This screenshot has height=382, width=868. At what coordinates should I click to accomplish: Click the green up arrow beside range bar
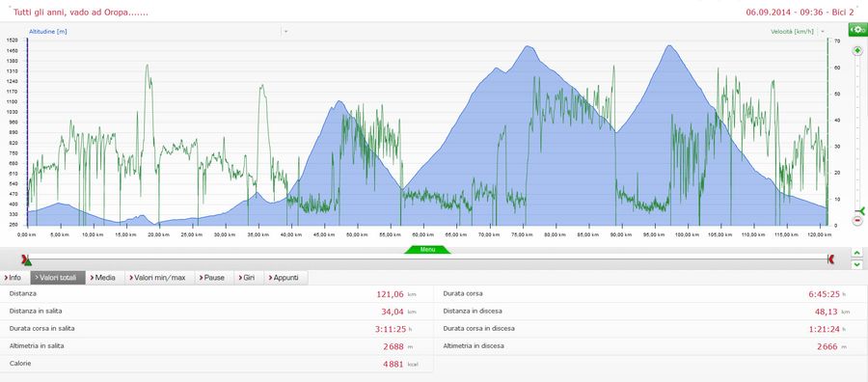click(857, 253)
